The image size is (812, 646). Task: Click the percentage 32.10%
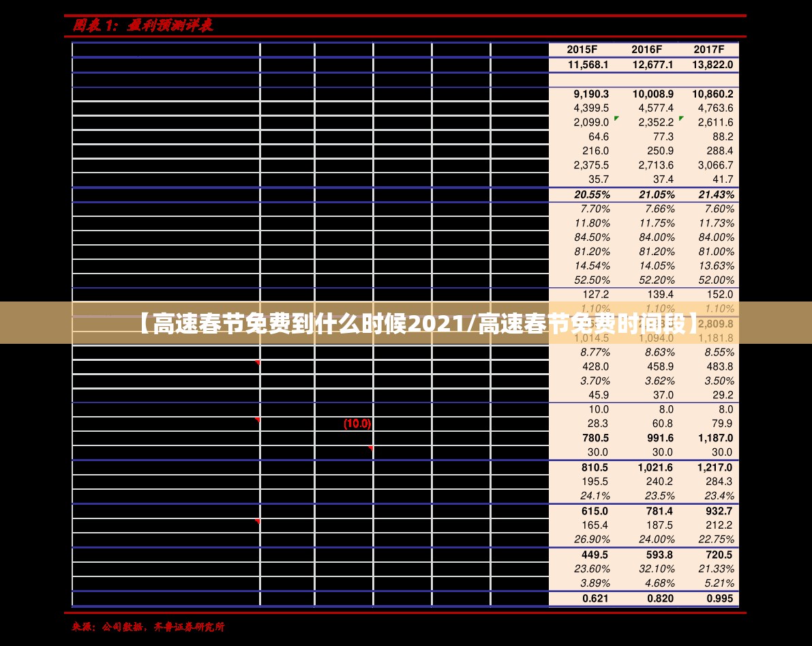(x=657, y=569)
